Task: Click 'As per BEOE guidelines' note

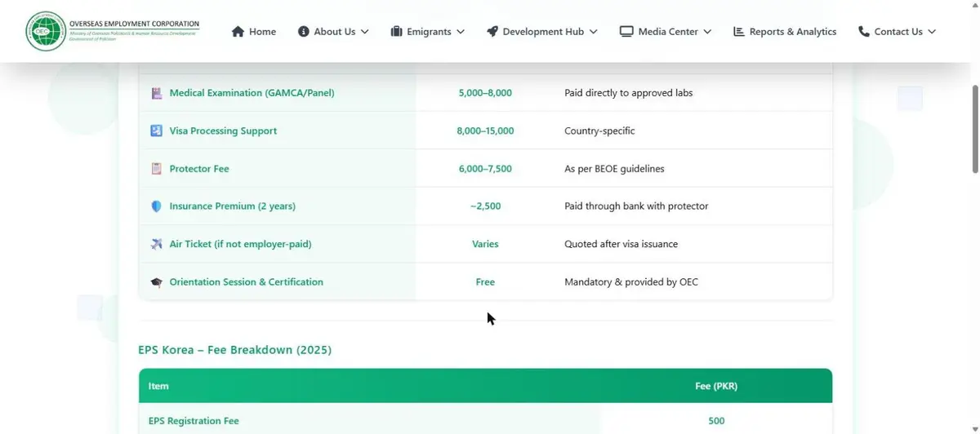Action: [614, 169]
